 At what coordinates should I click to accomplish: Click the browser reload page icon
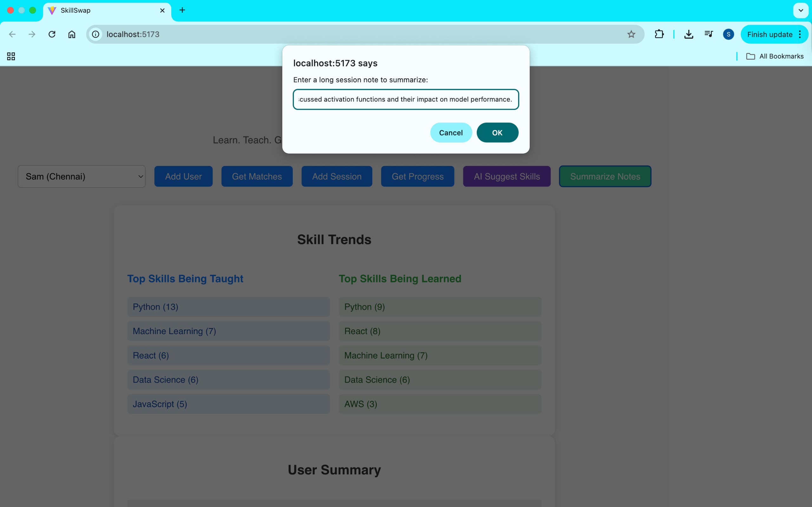pyautogui.click(x=52, y=34)
